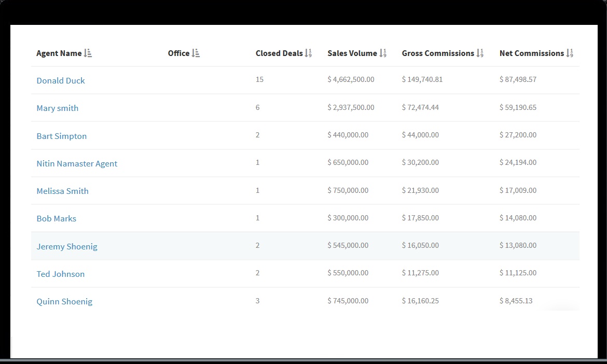Image resolution: width=607 pixels, height=364 pixels.
Task: Click the Agent Name column header
Action: coord(59,52)
